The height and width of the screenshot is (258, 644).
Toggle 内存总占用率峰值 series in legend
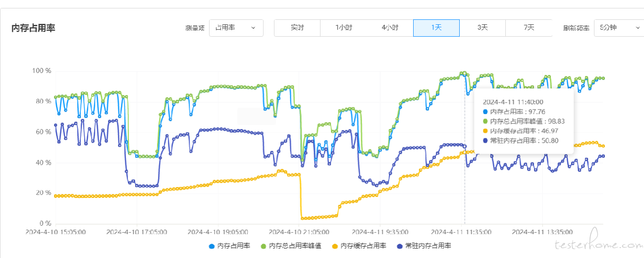(x=291, y=246)
